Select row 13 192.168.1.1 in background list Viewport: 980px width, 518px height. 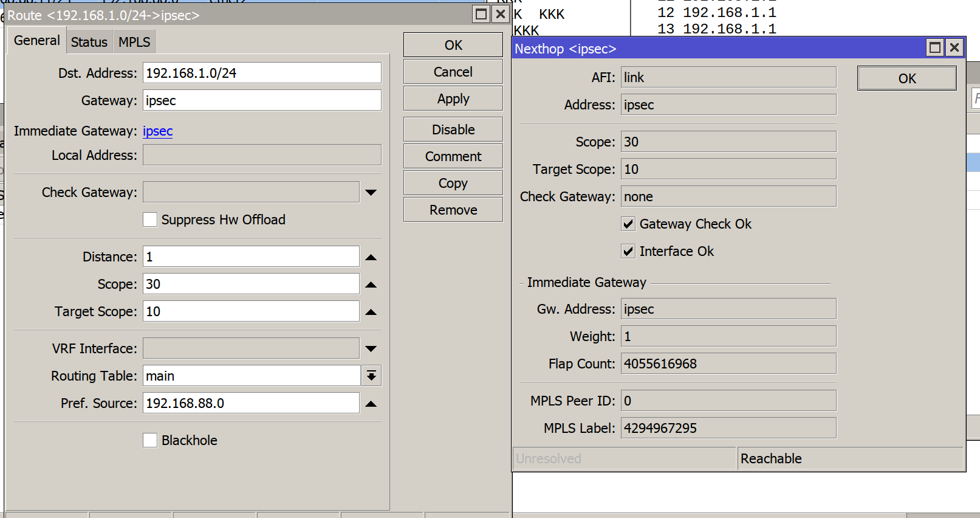(717, 29)
